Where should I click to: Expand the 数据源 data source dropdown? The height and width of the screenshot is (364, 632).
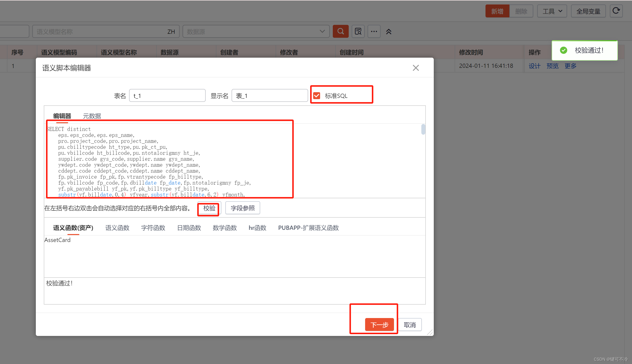322,31
